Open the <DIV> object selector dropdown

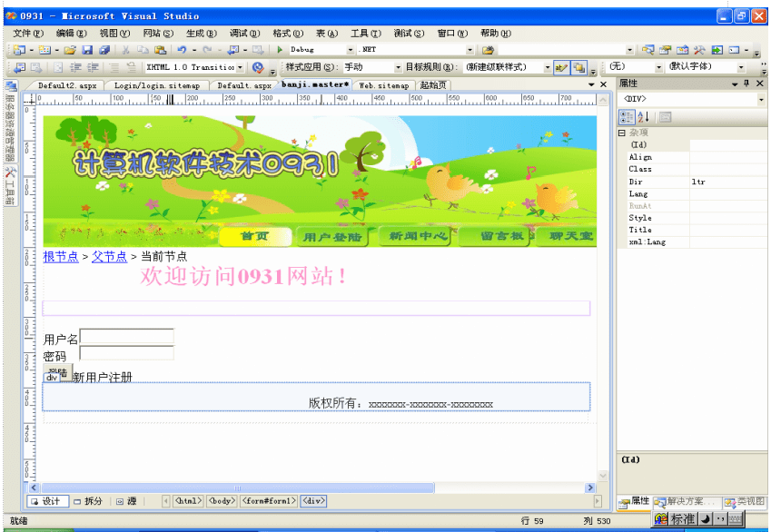coord(761,99)
